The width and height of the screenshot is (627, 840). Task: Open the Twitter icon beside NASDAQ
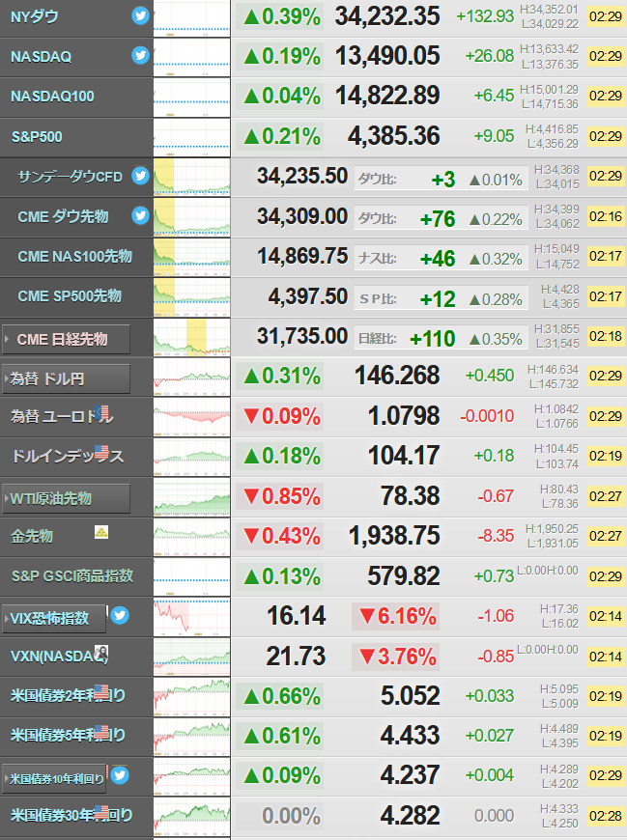pos(140,55)
